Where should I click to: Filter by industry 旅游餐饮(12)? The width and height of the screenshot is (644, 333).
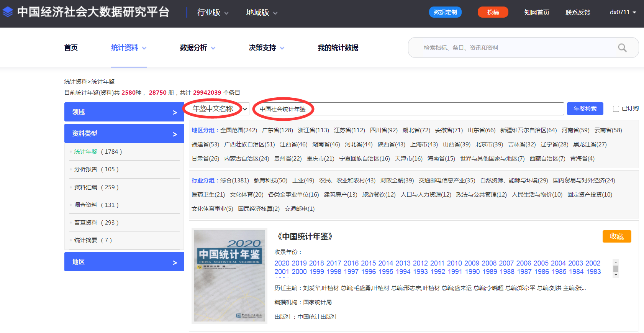379,195
